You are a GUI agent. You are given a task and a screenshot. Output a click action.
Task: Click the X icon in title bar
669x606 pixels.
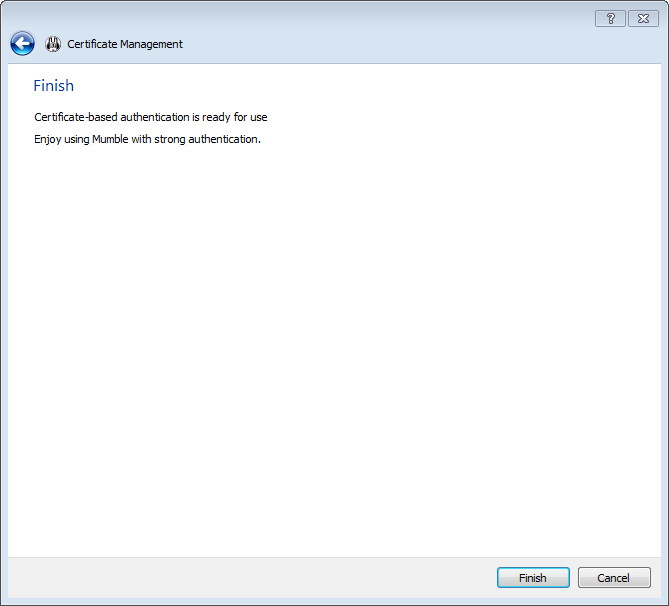click(642, 18)
